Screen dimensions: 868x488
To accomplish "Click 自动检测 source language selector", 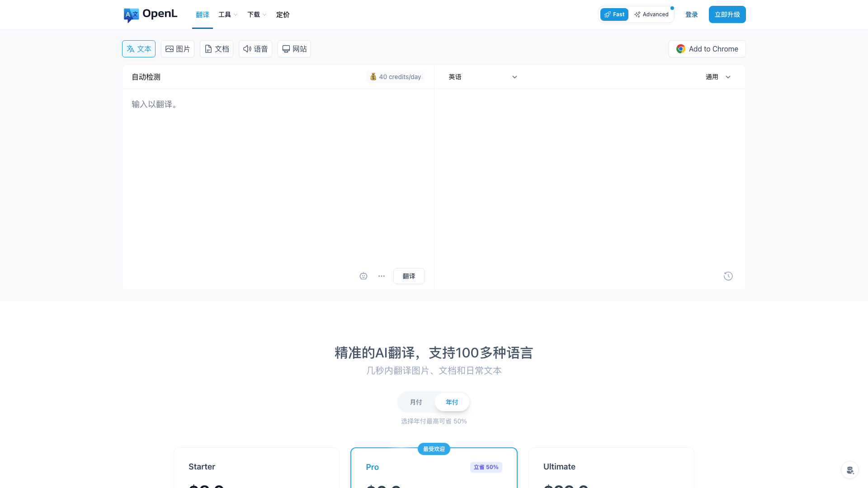I will pyautogui.click(x=146, y=77).
